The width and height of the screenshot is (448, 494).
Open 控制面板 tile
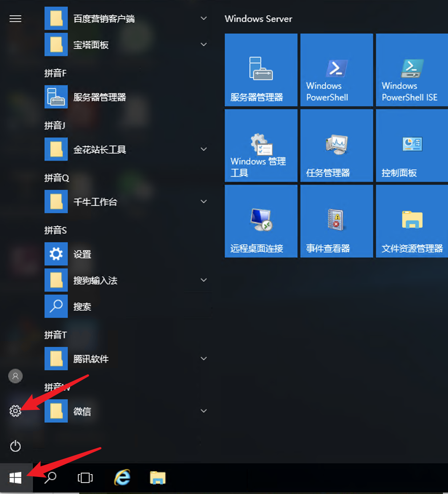[412, 146]
